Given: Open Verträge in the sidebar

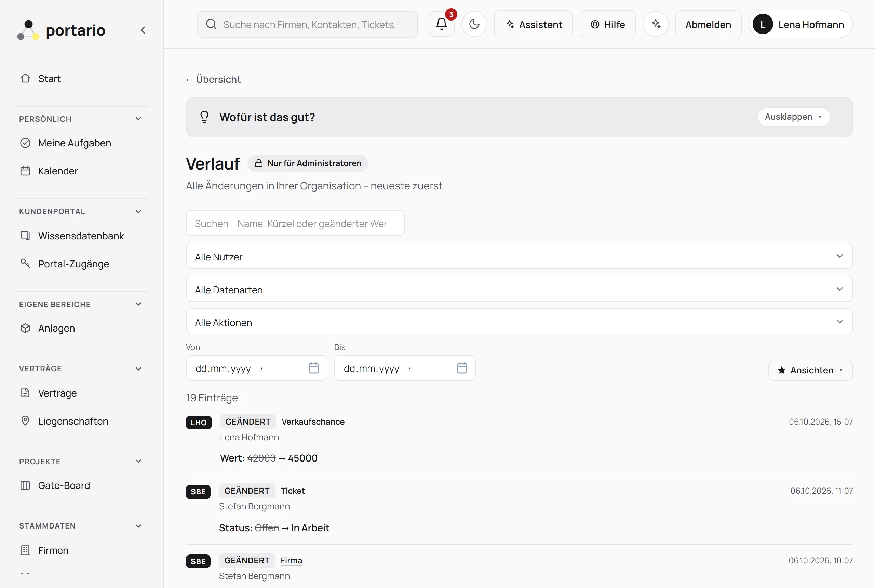Looking at the screenshot, I should coord(81,393).
